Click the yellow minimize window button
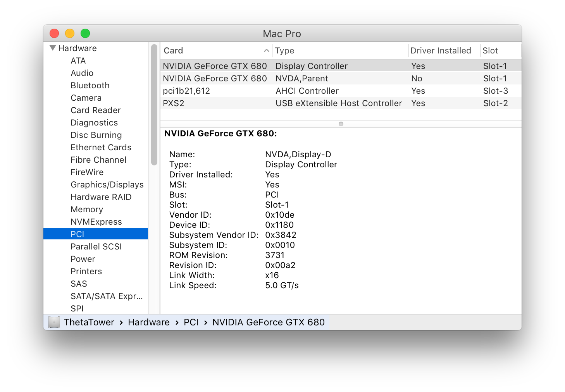Screen dimensions: 565x392 (x=70, y=33)
